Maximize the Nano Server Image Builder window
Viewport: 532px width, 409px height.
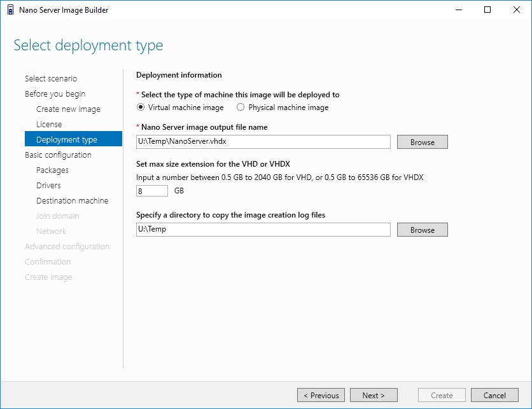pyautogui.click(x=487, y=10)
